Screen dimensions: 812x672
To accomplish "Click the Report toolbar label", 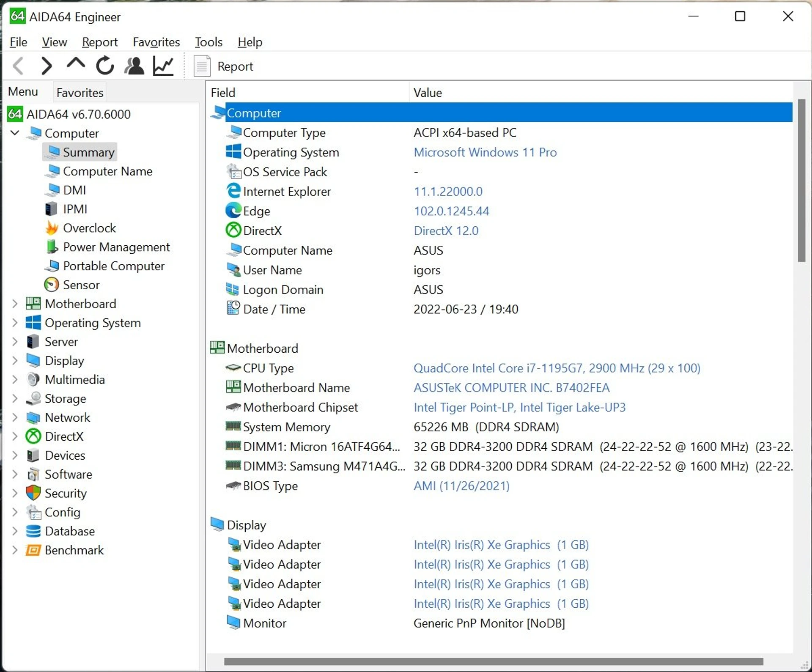I will (235, 66).
